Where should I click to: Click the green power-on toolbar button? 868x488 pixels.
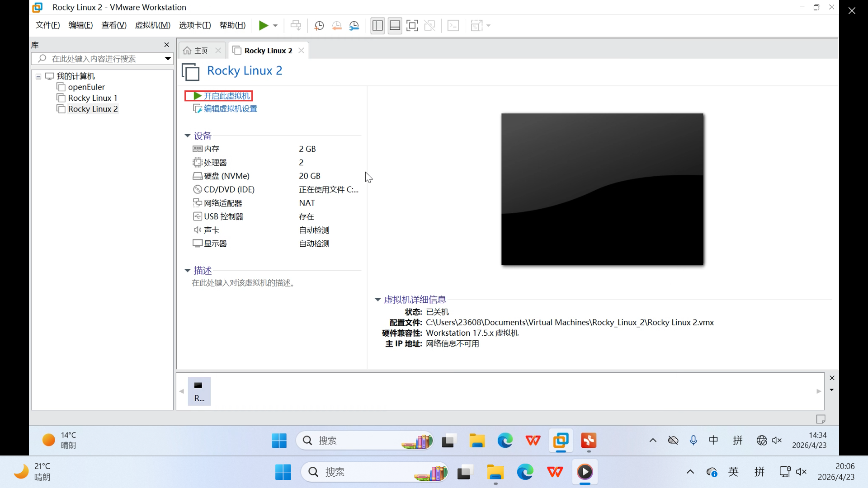(263, 26)
